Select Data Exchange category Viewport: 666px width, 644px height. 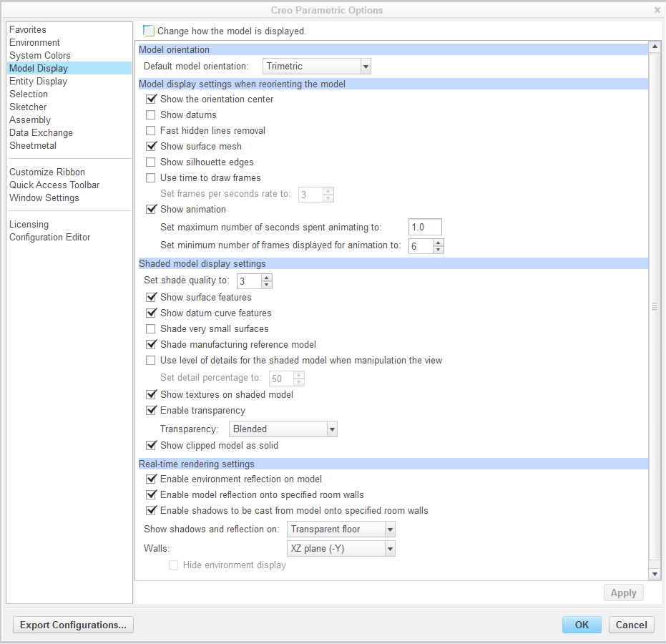[x=41, y=132]
